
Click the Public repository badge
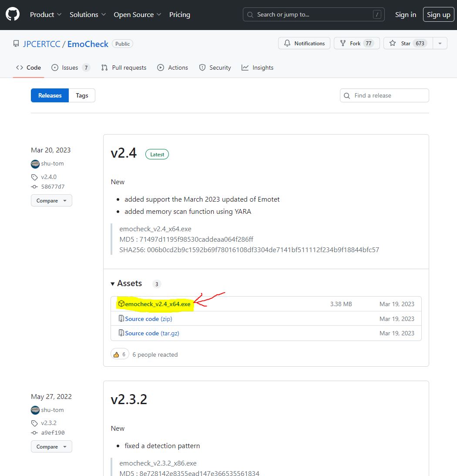[x=123, y=44]
